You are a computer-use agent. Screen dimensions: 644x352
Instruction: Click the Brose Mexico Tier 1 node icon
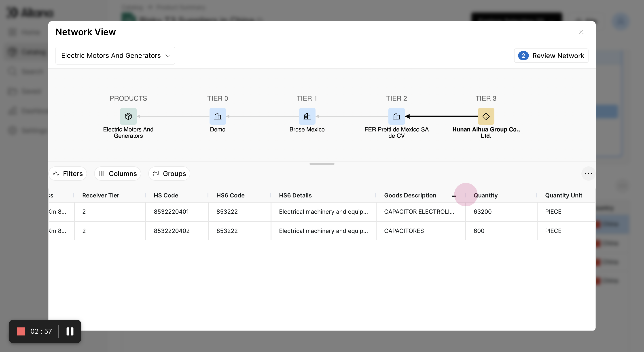point(307,116)
